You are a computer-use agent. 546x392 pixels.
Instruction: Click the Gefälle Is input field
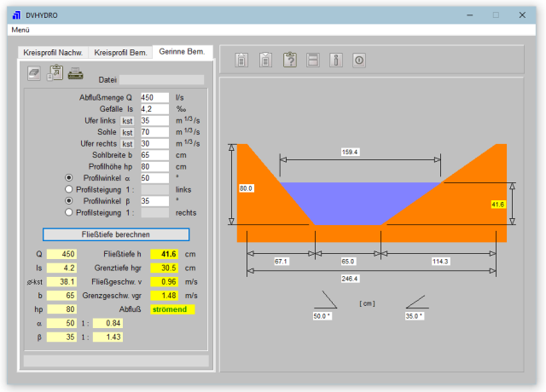coord(154,109)
